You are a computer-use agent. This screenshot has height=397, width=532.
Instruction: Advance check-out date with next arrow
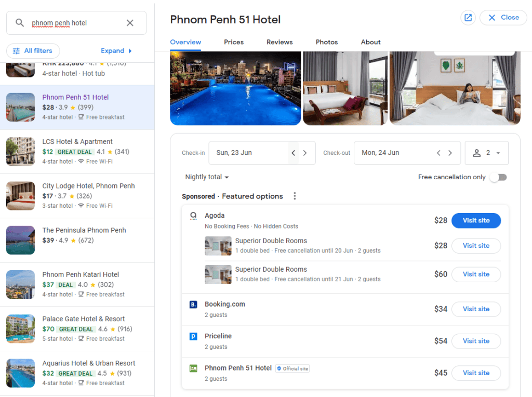coord(450,153)
